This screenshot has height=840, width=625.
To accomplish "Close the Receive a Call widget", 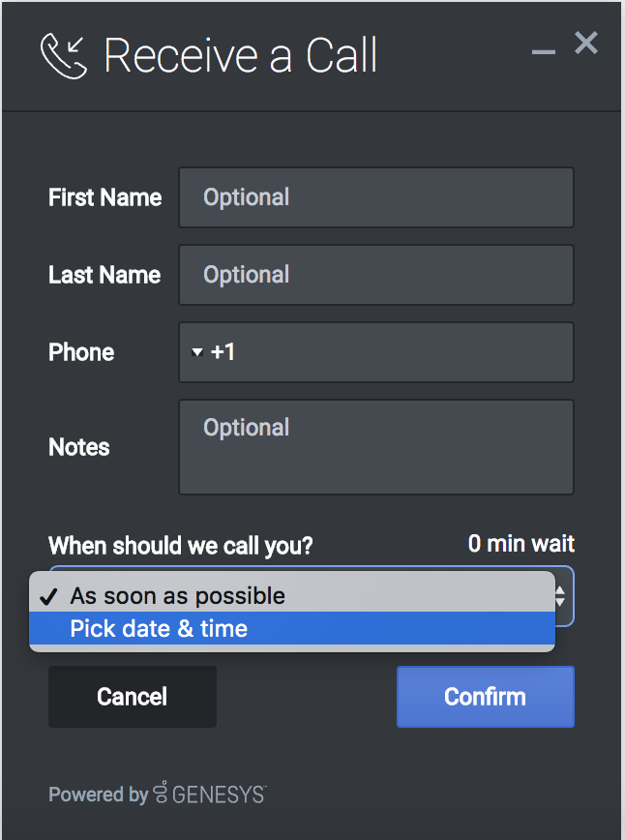I will [586, 43].
